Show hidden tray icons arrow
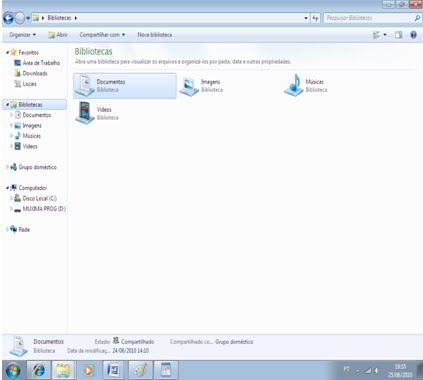423x380 pixels. (358, 370)
